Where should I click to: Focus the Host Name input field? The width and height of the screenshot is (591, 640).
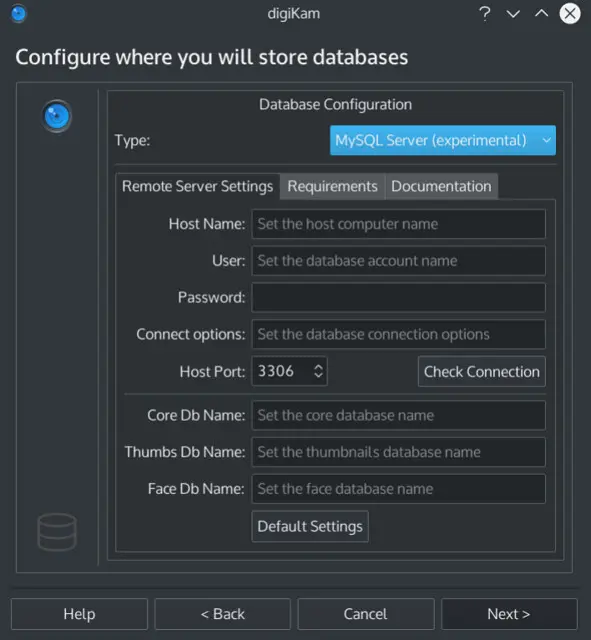[x=398, y=224]
